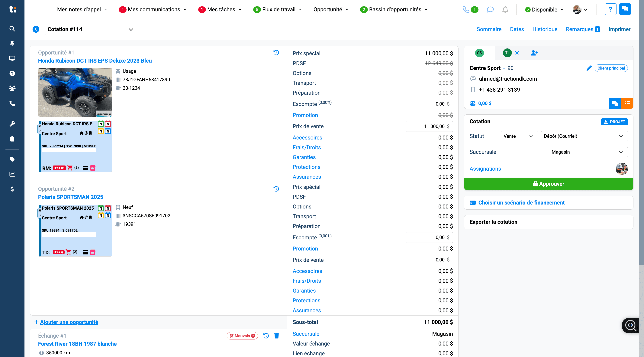
Task: Open the Statut Vente dropdown
Action: click(519, 136)
